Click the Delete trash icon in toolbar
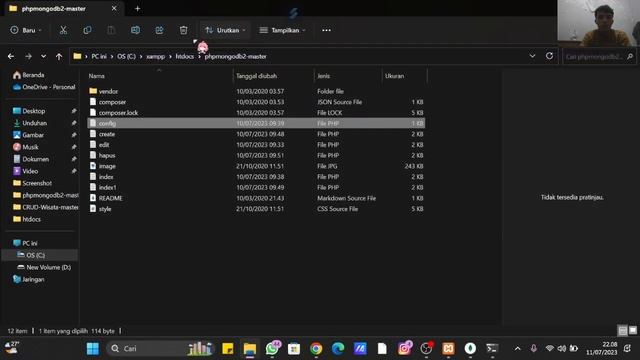This screenshot has height=360, width=640. 183,30
